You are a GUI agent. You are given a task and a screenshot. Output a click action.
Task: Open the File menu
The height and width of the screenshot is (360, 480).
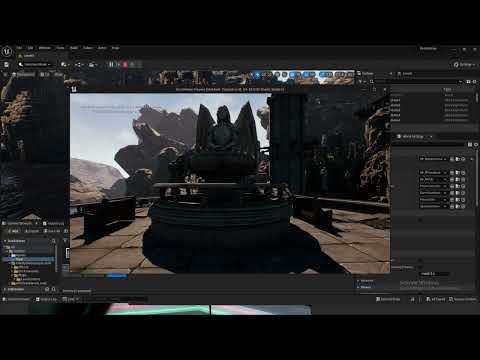[19, 48]
